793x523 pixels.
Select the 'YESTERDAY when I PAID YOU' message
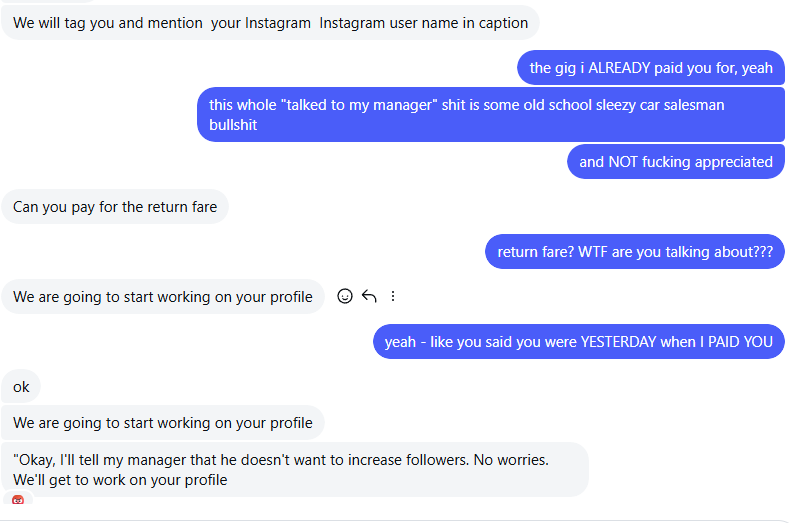(578, 342)
